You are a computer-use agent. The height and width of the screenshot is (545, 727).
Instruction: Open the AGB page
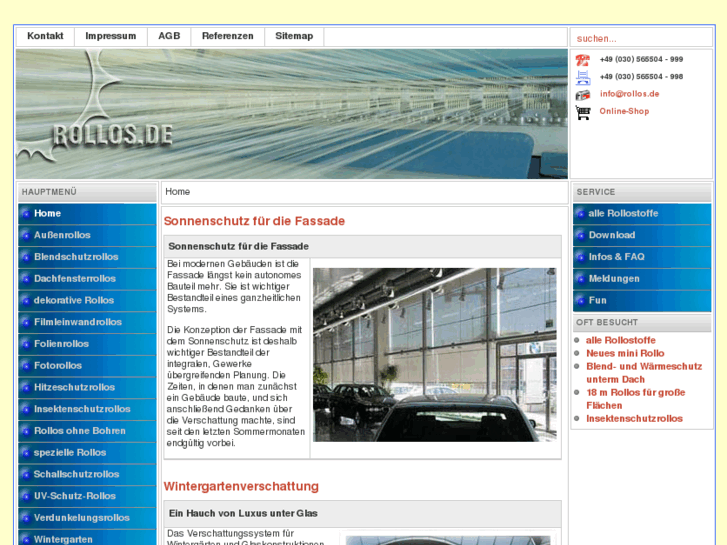coord(169,36)
